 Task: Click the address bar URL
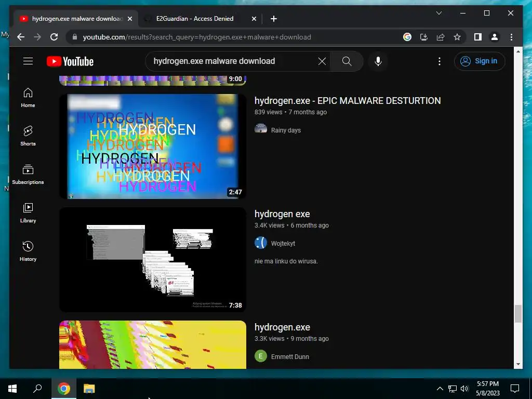[x=197, y=37]
